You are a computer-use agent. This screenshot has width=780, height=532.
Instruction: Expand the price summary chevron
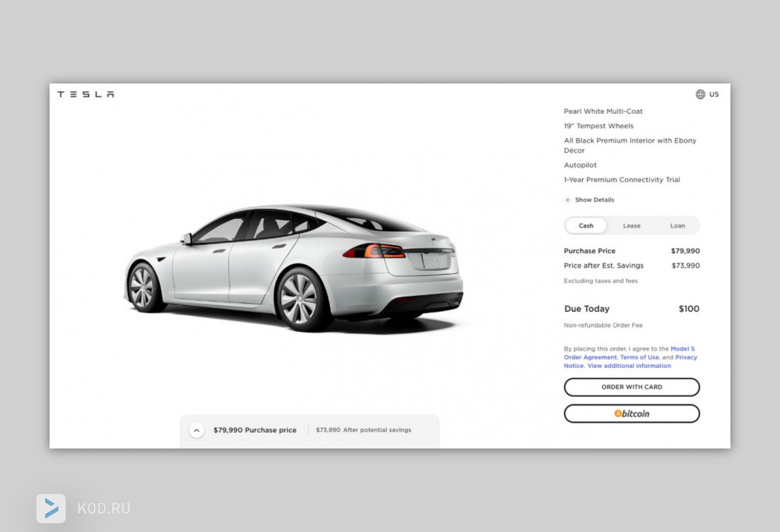(197, 430)
